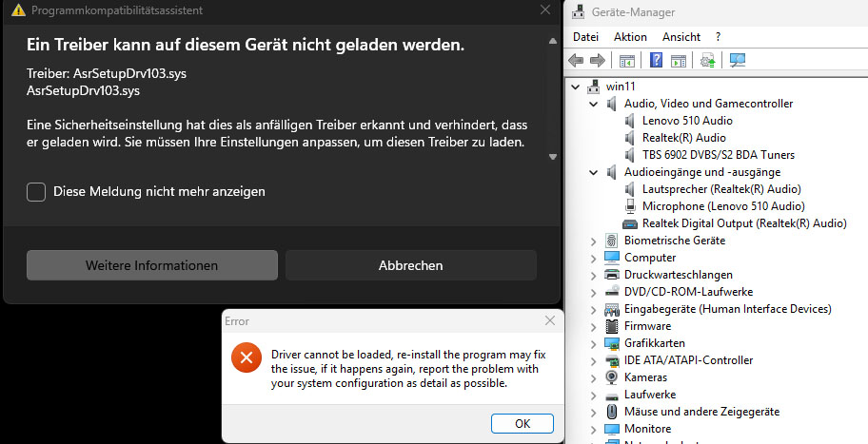Image resolution: width=868 pixels, height=444 pixels.
Task: Select Lenovo 510 Audio device
Action: (687, 121)
